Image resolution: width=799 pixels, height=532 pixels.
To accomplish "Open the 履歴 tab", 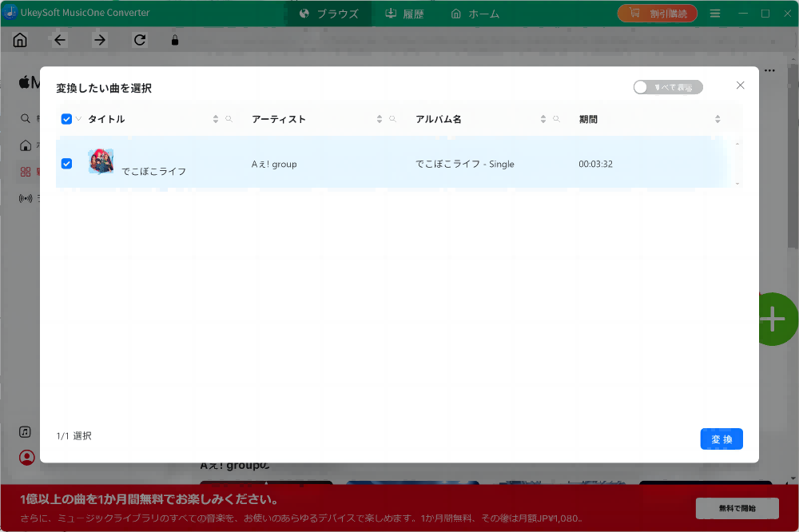I will [404, 14].
